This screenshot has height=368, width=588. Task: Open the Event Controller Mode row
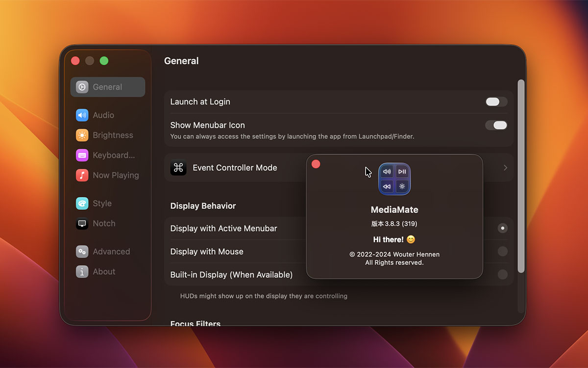point(235,168)
